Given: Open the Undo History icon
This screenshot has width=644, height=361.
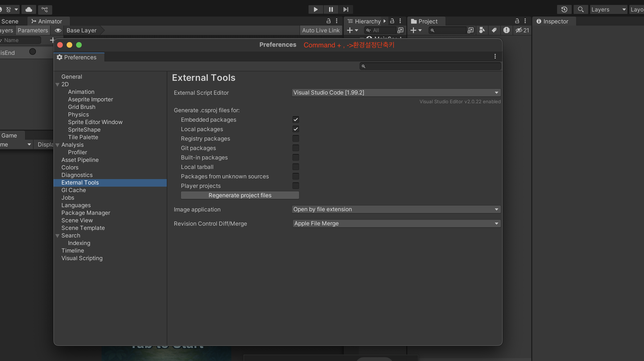Looking at the screenshot, I should pyautogui.click(x=564, y=9).
